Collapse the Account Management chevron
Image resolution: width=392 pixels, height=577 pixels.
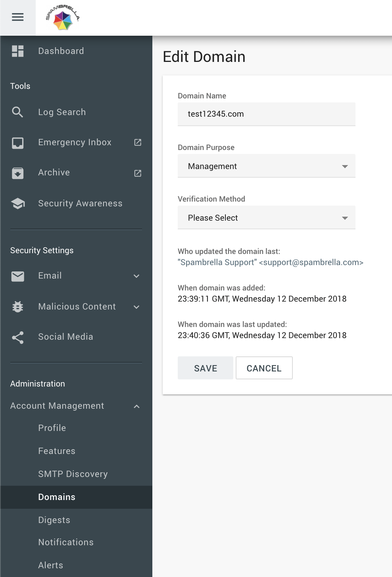tap(136, 406)
